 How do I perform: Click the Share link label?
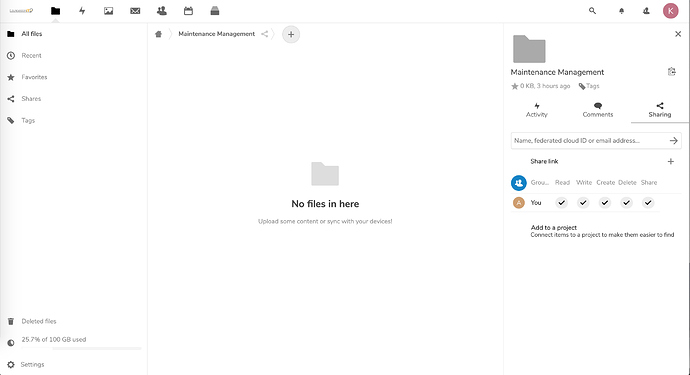point(544,162)
